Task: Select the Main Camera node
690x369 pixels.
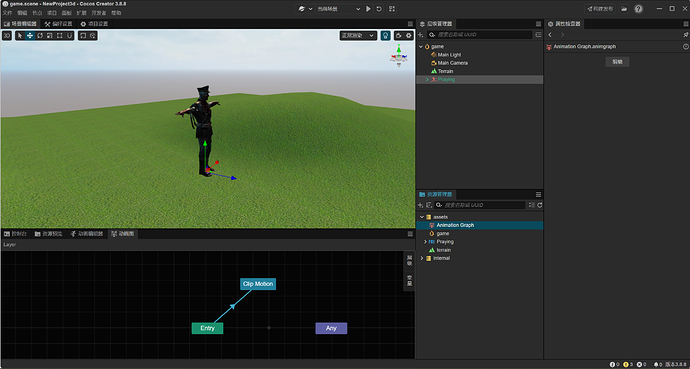Action: [x=453, y=63]
